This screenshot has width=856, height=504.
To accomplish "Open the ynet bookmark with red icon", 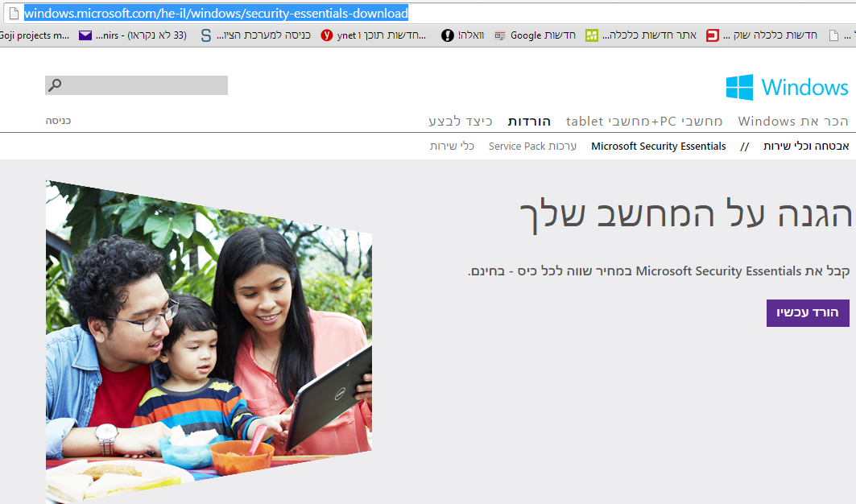I will pos(374,35).
